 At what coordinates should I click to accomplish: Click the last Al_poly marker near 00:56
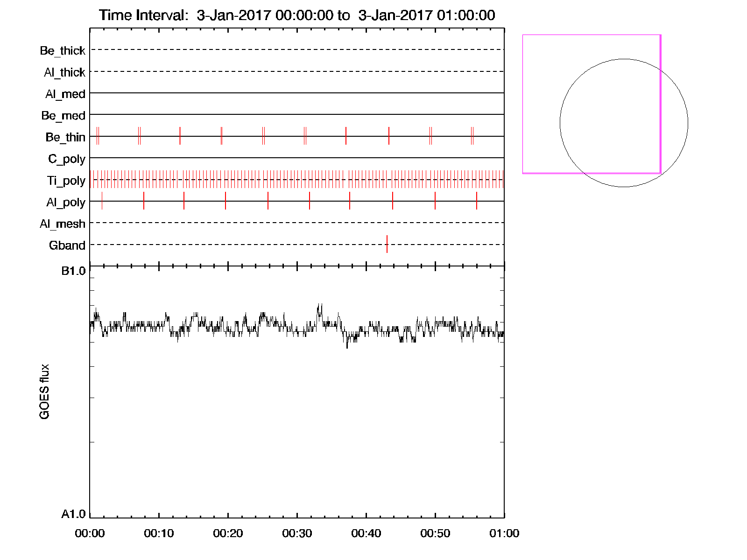click(477, 201)
